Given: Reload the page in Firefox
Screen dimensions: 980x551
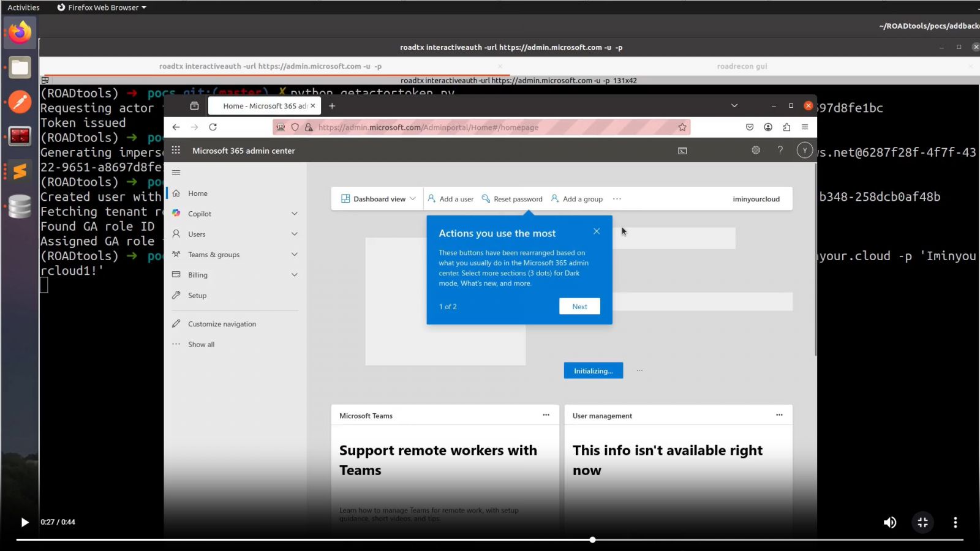Looking at the screenshot, I should [x=213, y=127].
